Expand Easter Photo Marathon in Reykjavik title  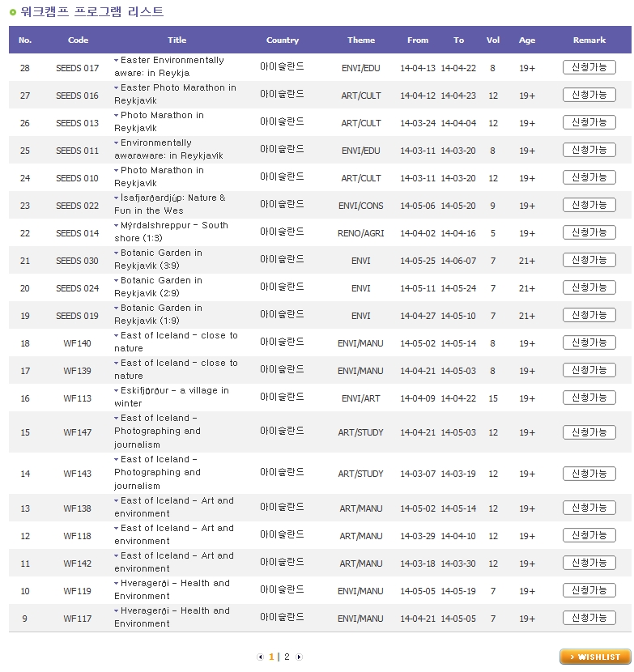(117, 88)
